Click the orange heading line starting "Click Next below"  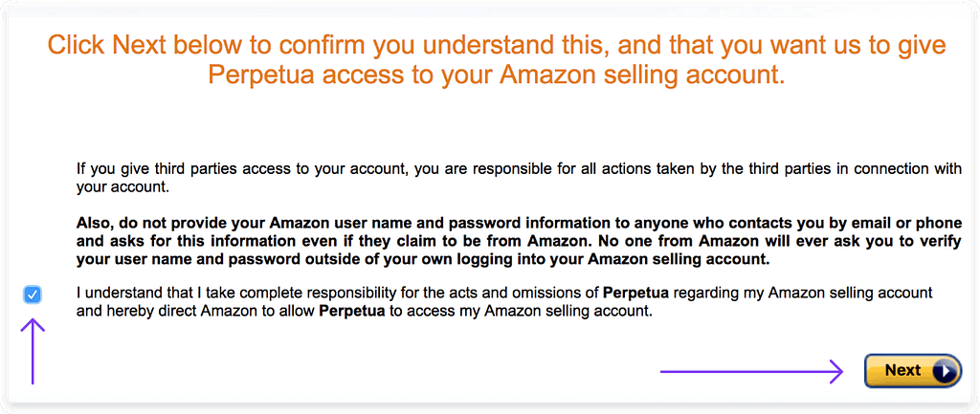pyautogui.click(x=497, y=46)
